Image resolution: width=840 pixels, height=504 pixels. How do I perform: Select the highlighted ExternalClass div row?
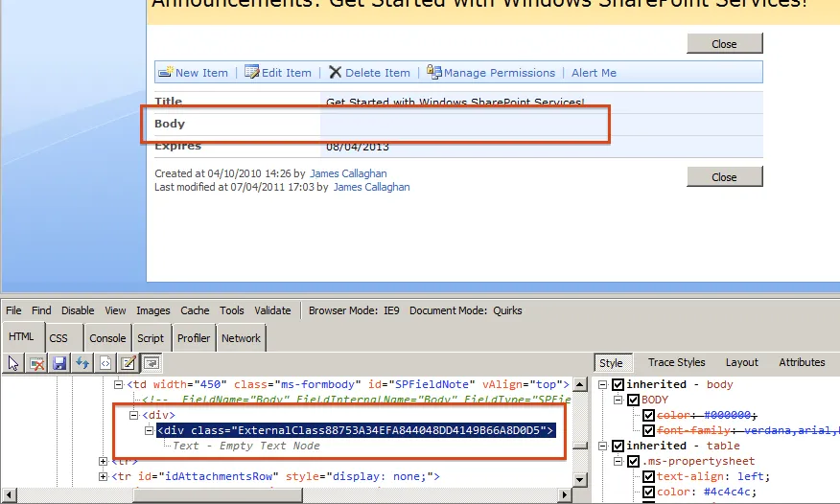[356, 431]
